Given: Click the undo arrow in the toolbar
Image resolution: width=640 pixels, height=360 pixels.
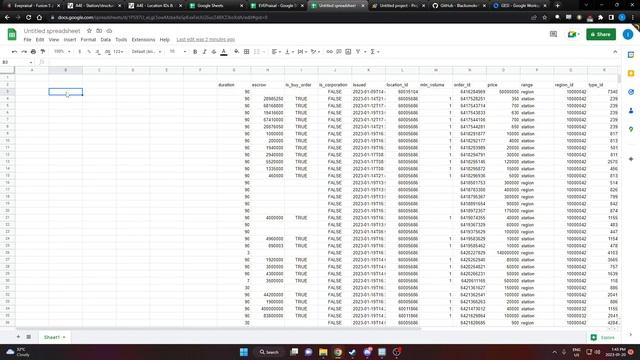Looking at the screenshot, I should [14, 52].
